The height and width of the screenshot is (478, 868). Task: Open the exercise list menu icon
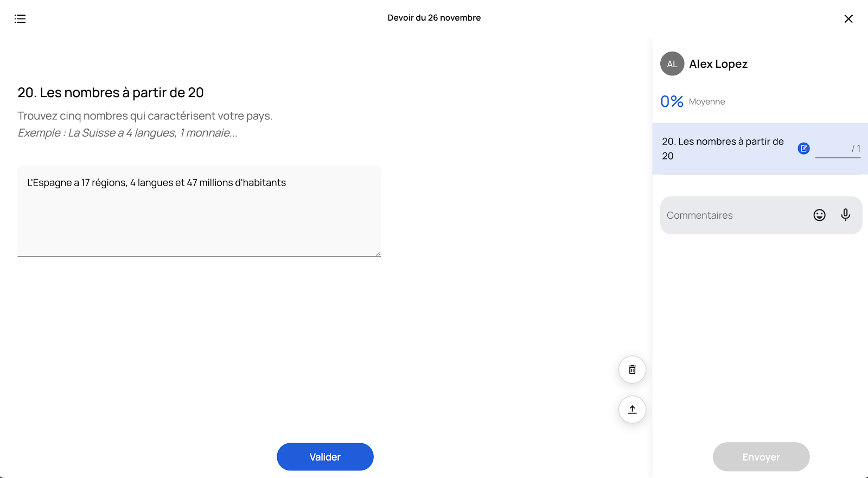point(20,19)
